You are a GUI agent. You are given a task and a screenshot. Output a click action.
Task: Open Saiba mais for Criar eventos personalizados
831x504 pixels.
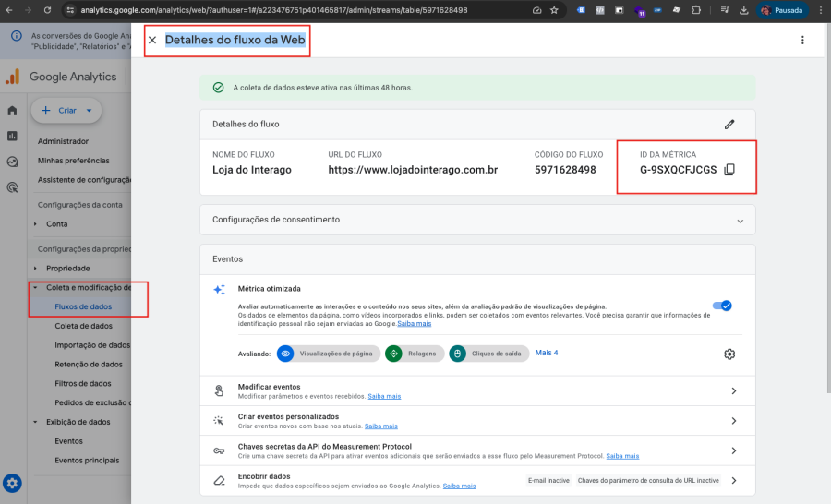[x=381, y=426]
